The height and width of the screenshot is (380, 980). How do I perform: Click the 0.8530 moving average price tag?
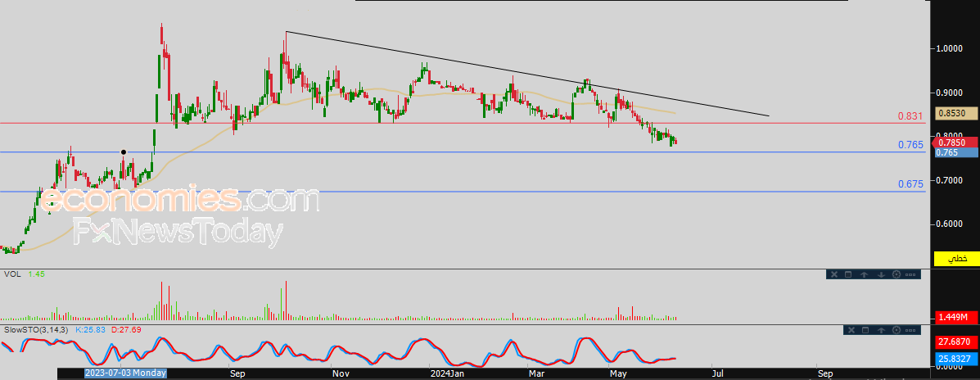click(x=956, y=114)
